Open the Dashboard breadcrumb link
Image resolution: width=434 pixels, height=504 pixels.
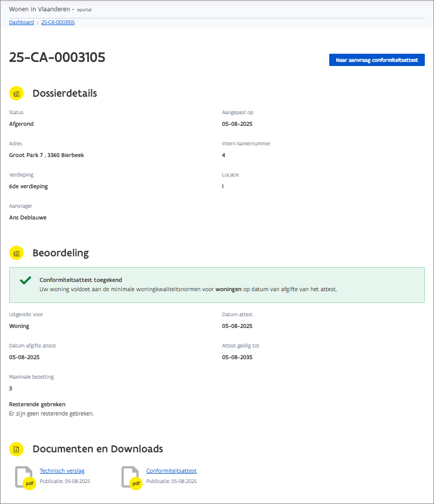[x=21, y=23]
